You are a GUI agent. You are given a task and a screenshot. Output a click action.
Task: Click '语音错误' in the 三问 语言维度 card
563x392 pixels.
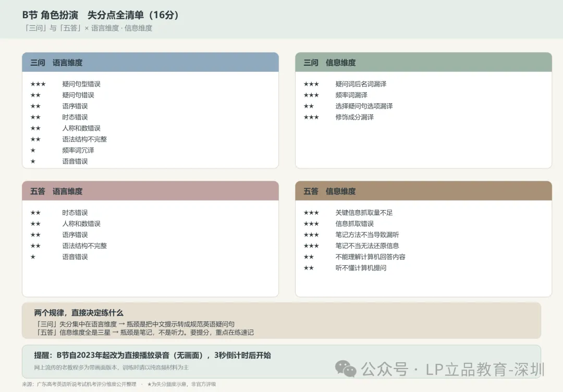(x=75, y=162)
